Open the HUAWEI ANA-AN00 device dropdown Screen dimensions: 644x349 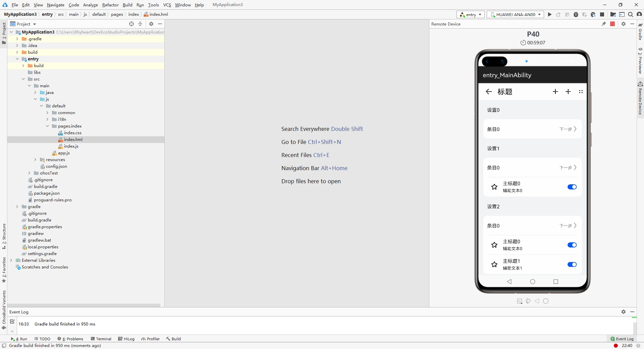[516, 14]
